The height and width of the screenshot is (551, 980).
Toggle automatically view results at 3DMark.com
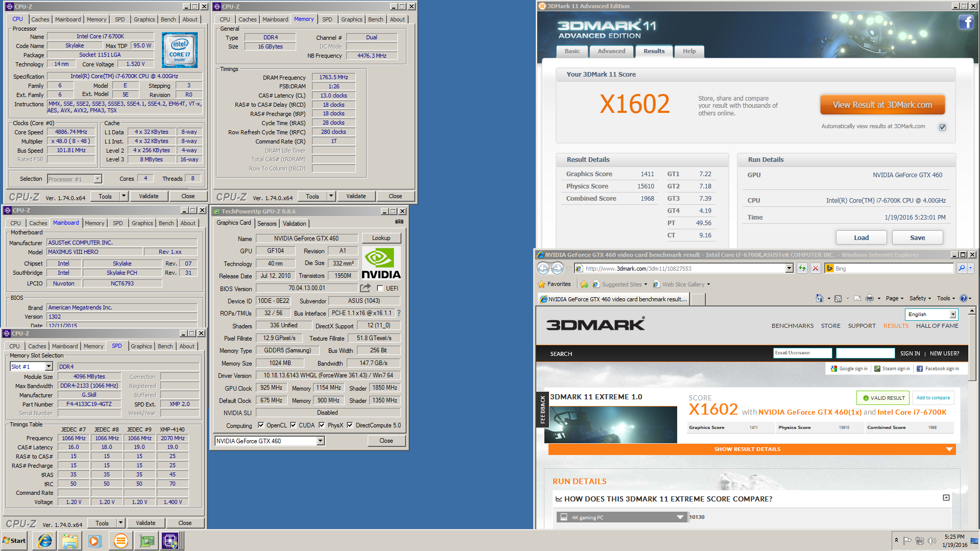coord(942,127)
